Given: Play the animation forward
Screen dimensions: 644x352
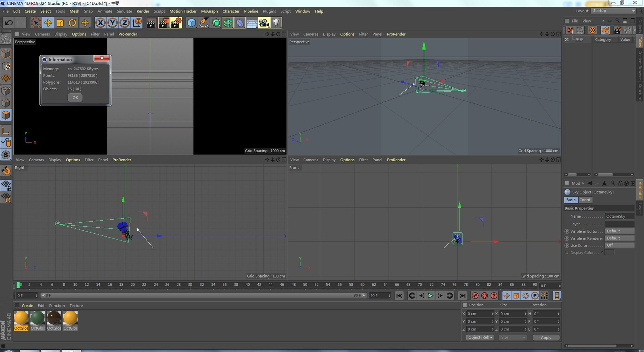Looking at the screenshot, I should [x=431, y=296].
